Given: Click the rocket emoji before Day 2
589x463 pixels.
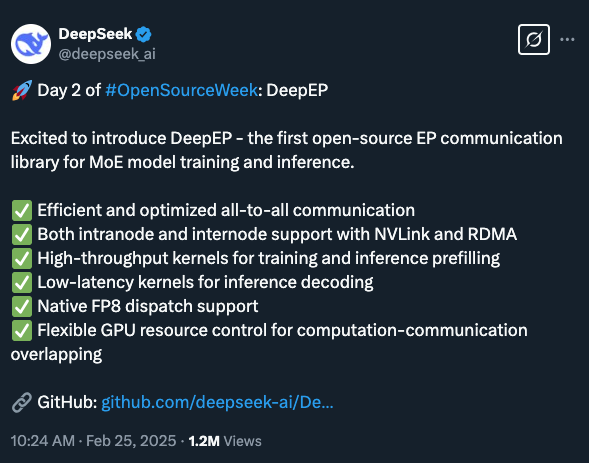Looking at the screenshot, I should [22, 90].
